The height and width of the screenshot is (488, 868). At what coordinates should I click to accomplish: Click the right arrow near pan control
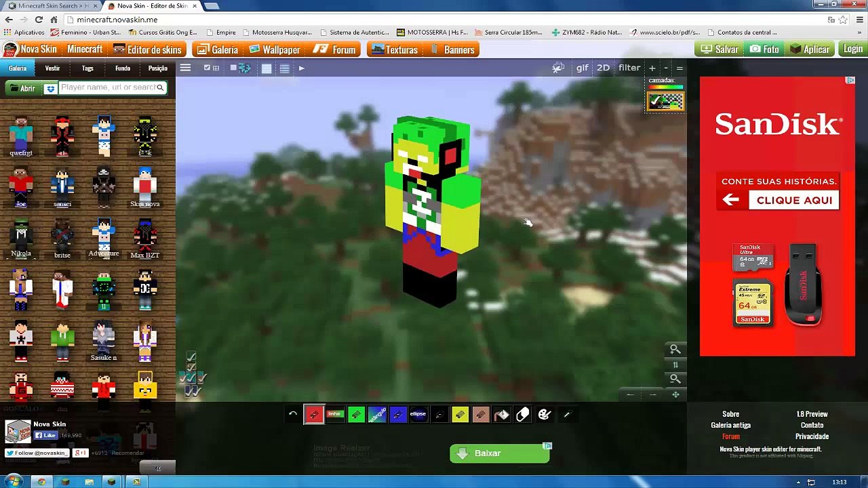(653, 394)
